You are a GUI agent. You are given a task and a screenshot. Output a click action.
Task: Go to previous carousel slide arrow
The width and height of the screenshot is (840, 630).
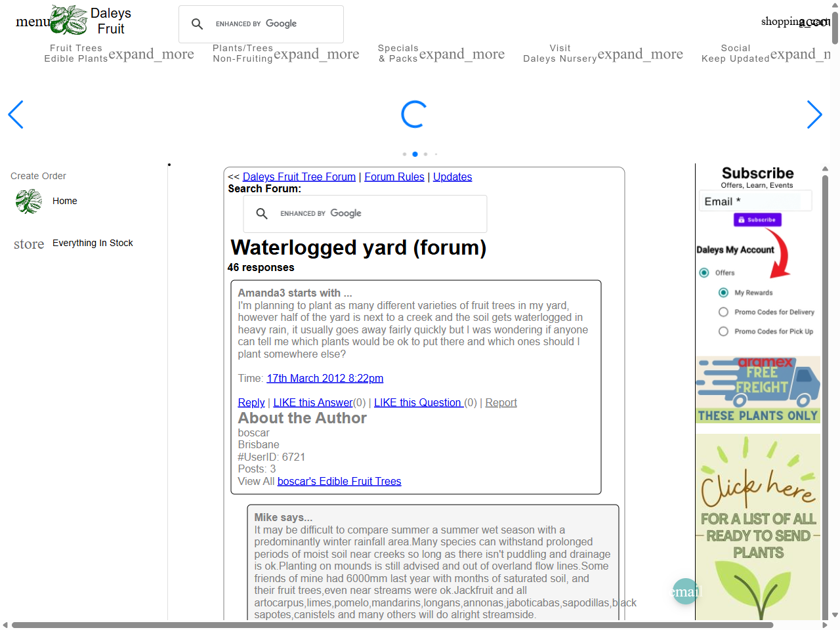pos(16,115)
